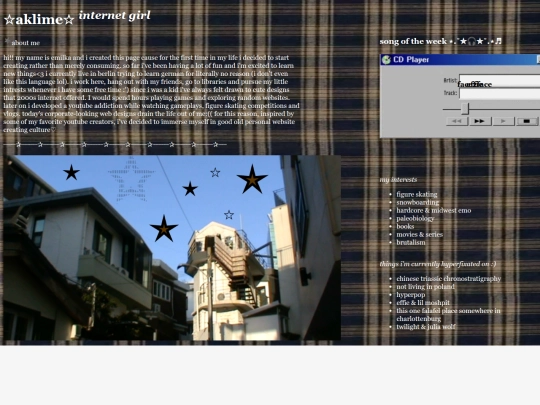Click the CD Player disc icon in title bar
The image size is (540, 405).
pos(386,60)
